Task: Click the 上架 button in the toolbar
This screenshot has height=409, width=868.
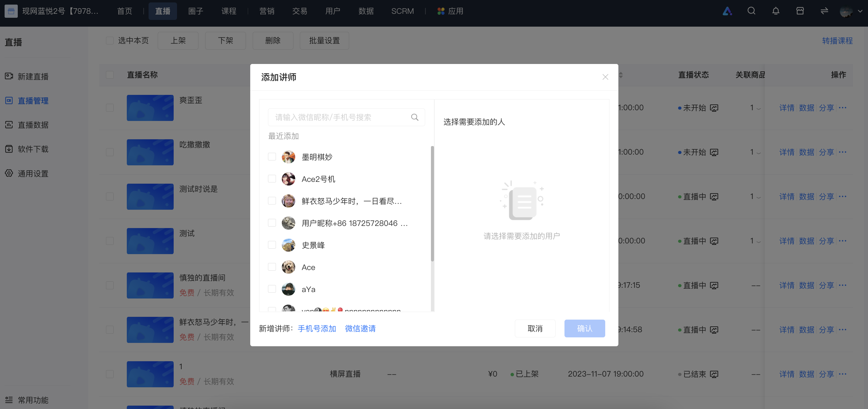Action: click(178, 41)
